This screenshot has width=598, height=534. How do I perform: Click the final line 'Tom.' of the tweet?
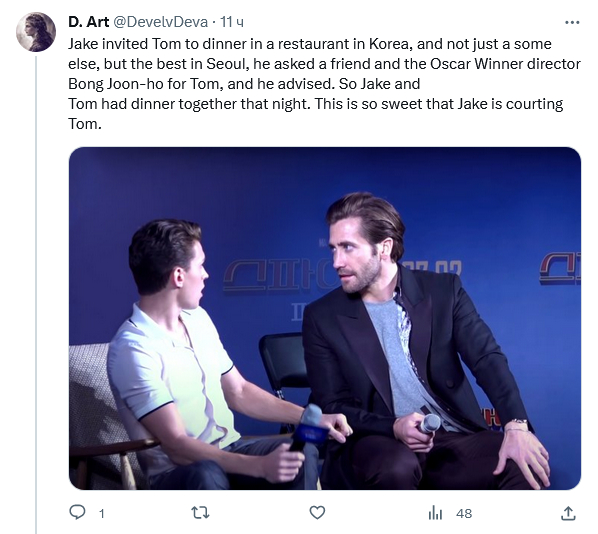[x=85, y=124]
